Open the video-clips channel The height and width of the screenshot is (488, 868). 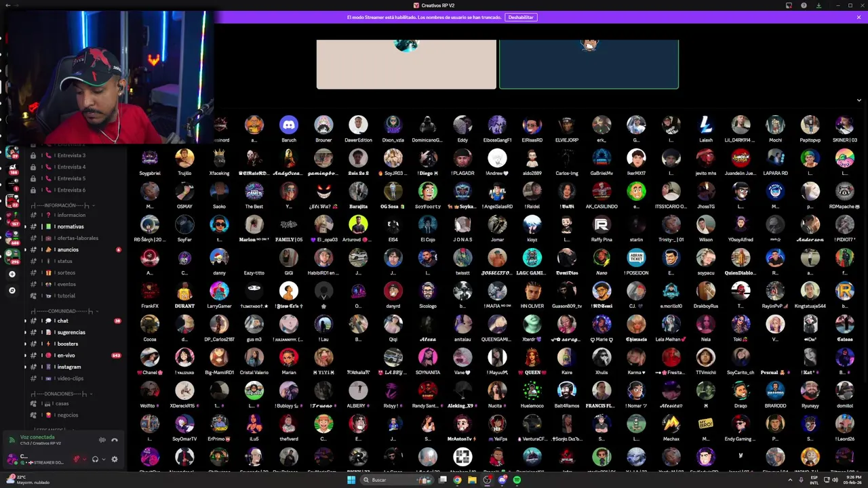(x=71, y=378)
